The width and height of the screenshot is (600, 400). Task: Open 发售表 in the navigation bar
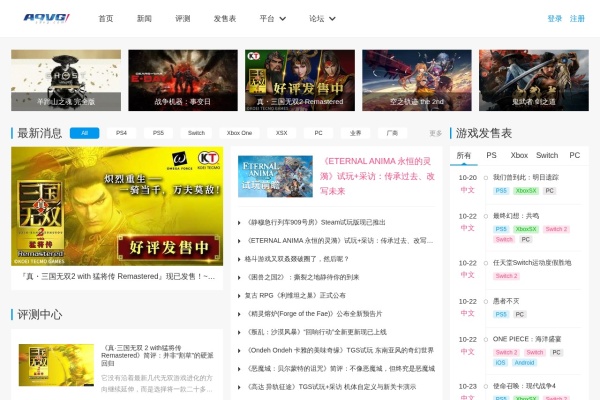click(225, 18)
